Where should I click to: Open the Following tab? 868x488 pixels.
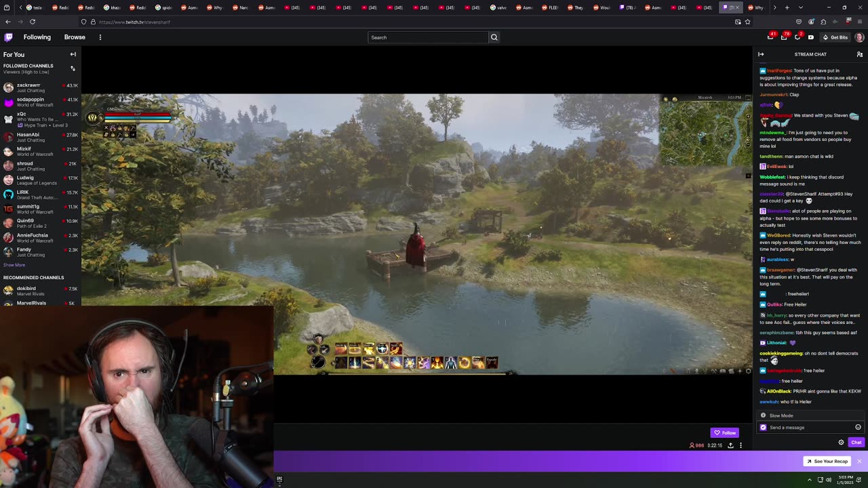tap(37, 37)
